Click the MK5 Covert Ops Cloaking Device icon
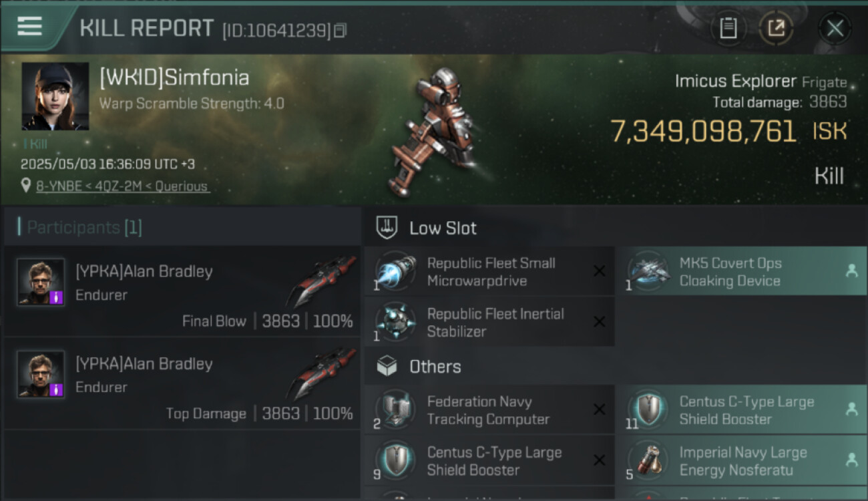Image resolution: width=868 pixels, height=501 pixels. tap(648, 272)
